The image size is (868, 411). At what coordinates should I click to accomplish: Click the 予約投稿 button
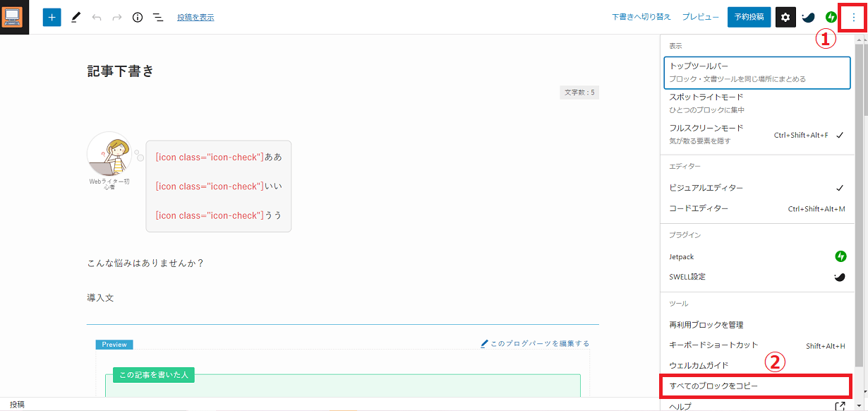click(x=748, y=16)
